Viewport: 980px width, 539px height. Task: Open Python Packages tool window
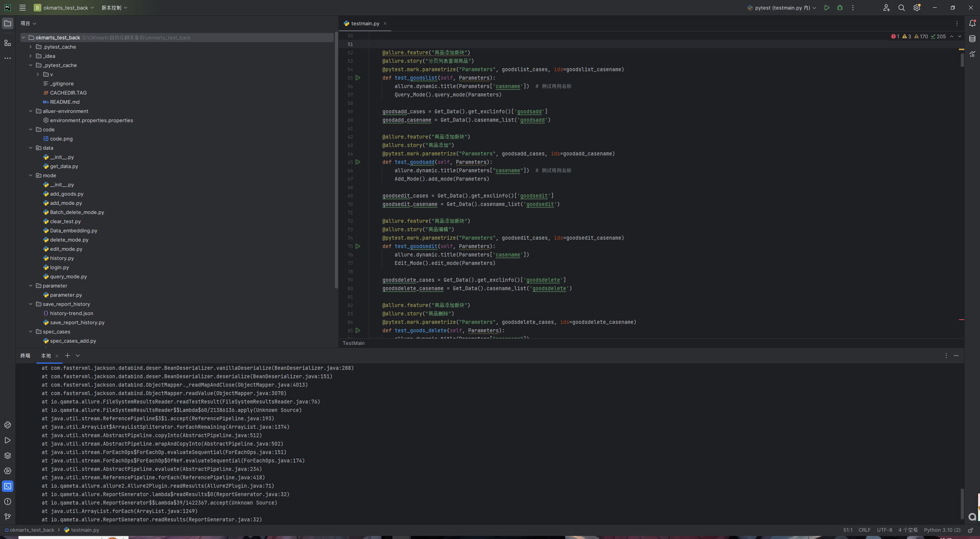point(8,456)
